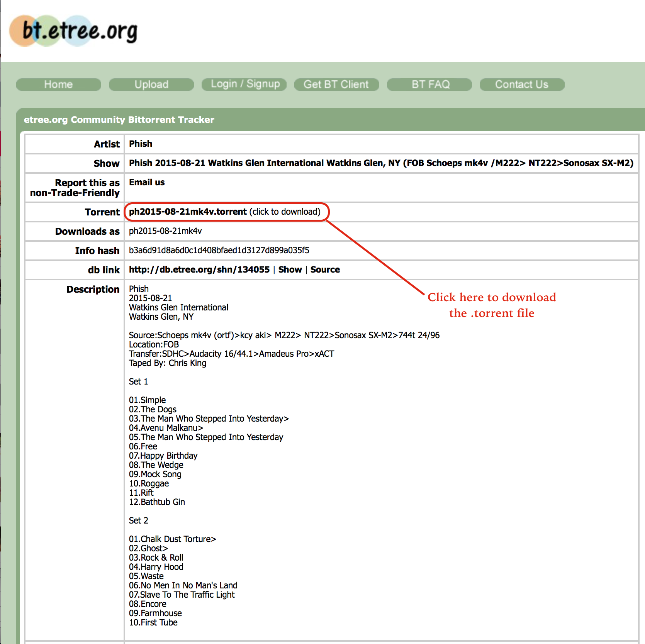Download the ph2015-08-21mk4v.torrent file

coord(188,212)
